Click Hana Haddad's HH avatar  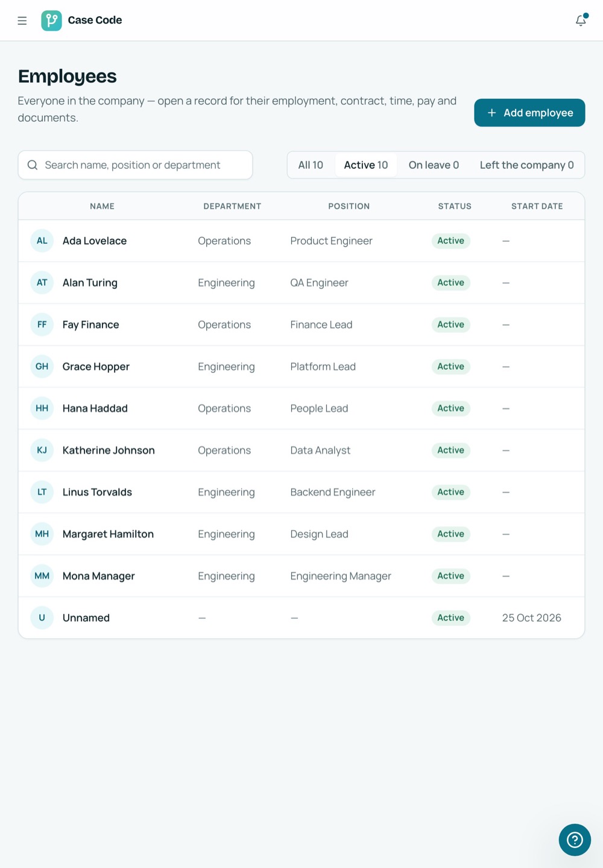click(42, 408)
